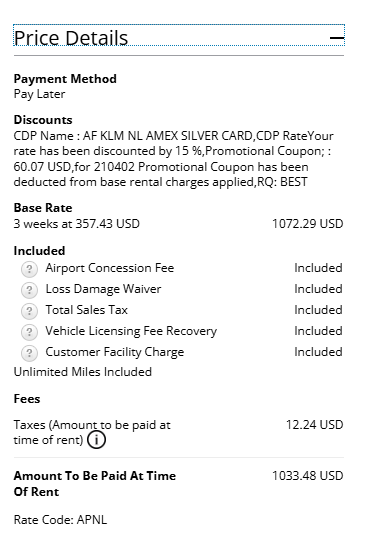Click the Vehicle Licensing Fee Recovery label
The height and width of the screenshot is (542, 379).
pyautogui.click(x=131, y=331)
